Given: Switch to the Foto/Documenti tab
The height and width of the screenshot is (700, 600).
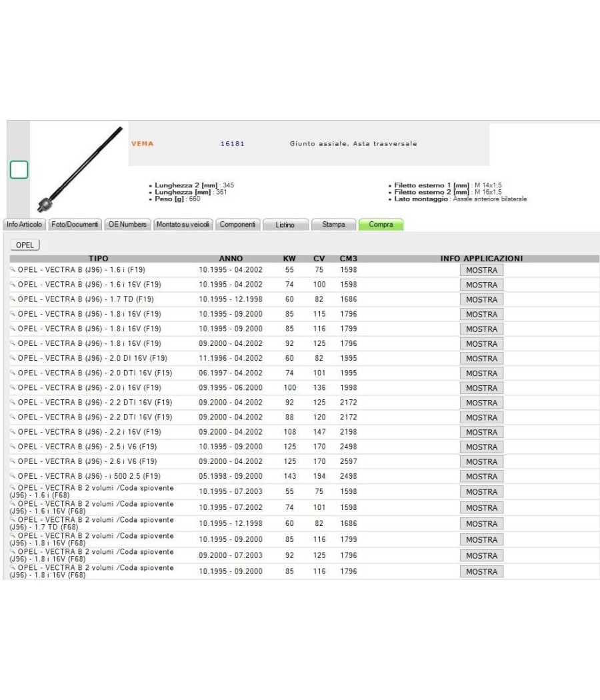Looking at the screenshot, I should [x=75, y=224].
